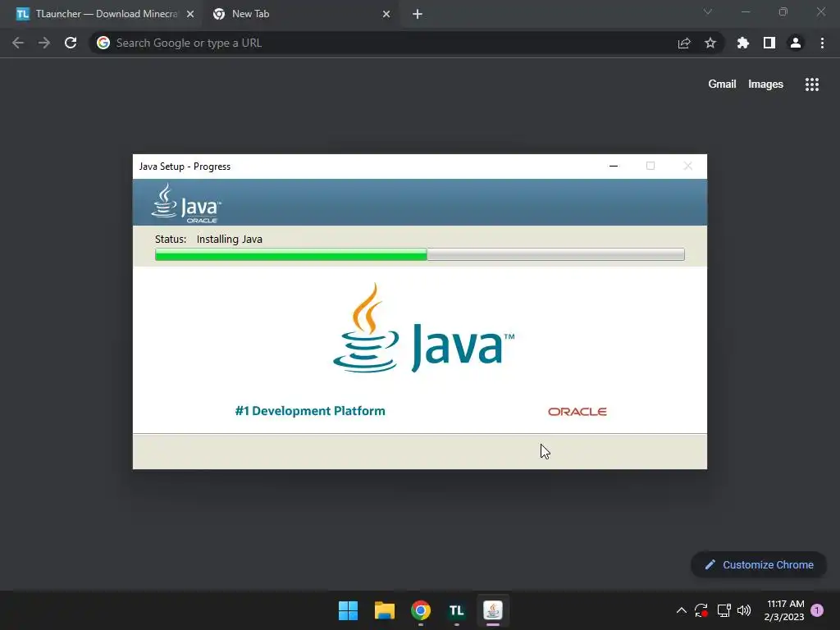This screenshot has width=840, height=630.
Task: Click the sync status tray icon
Action: (701, 610)
